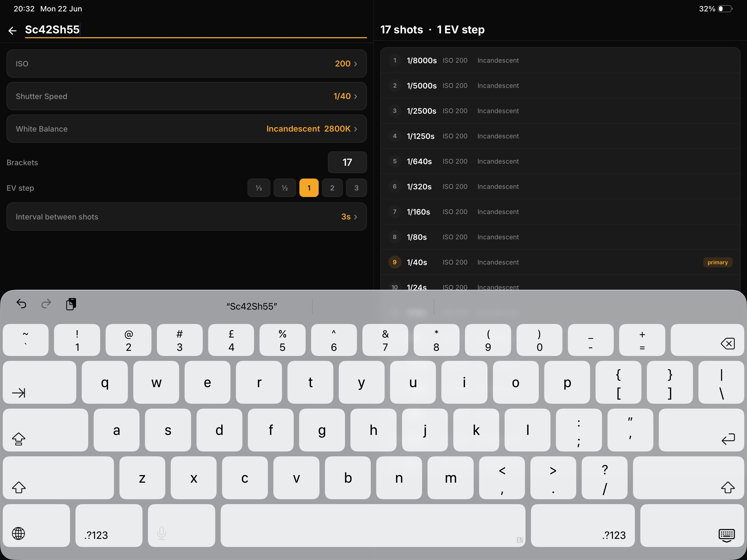747x560 pixels.
Task: Select primary shot 9 at 1/40s
Action: coord(560,262)
